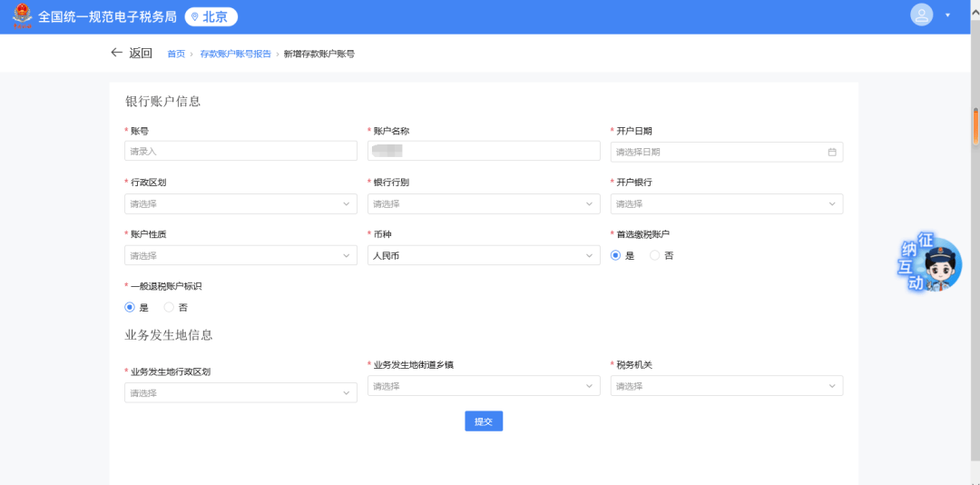Open the 币种 dropdown showing 人民币
Viewport: 980px width, 485px height.
coord(484,256)
